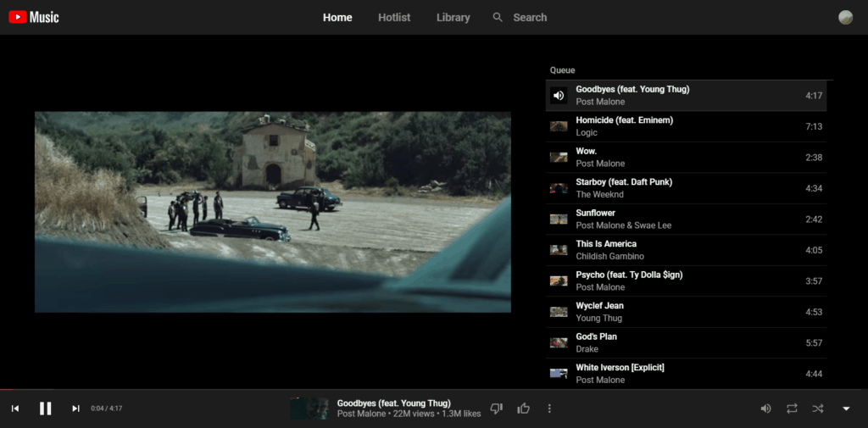Click the 7:13 duration of Homicide

[814, 126]
